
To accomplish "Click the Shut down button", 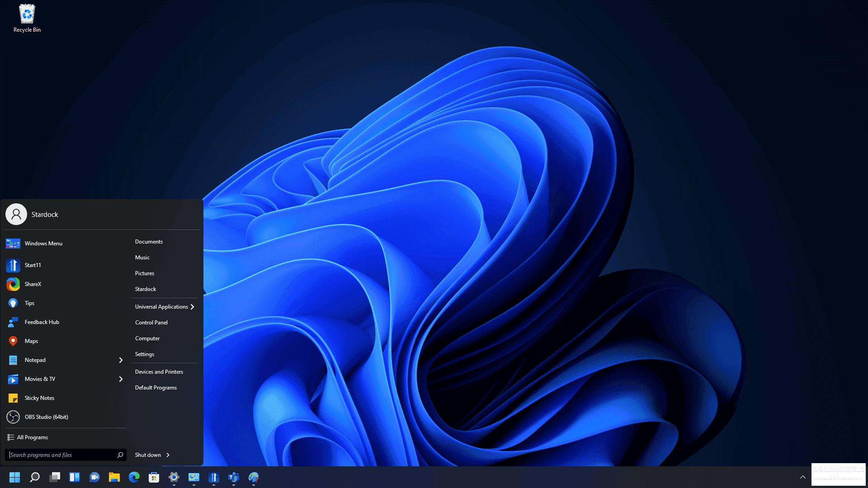I will [x=148, y=455].
